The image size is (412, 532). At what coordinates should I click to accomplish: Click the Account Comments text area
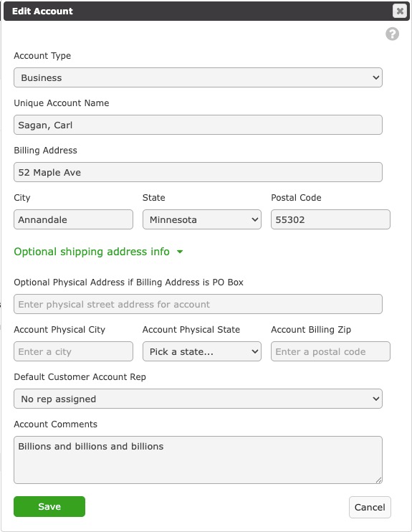198,460
